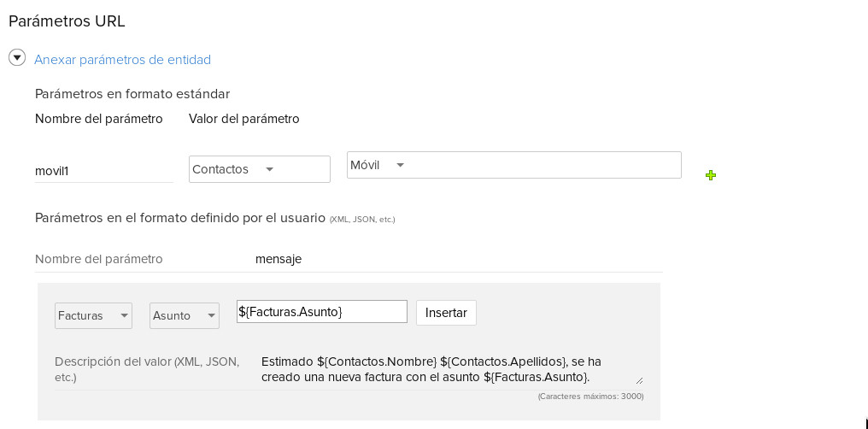Click 'Nombre del parámetro' label above movil1
The height and width of the screenshot is (429, 868).
(x=98, y=119)
